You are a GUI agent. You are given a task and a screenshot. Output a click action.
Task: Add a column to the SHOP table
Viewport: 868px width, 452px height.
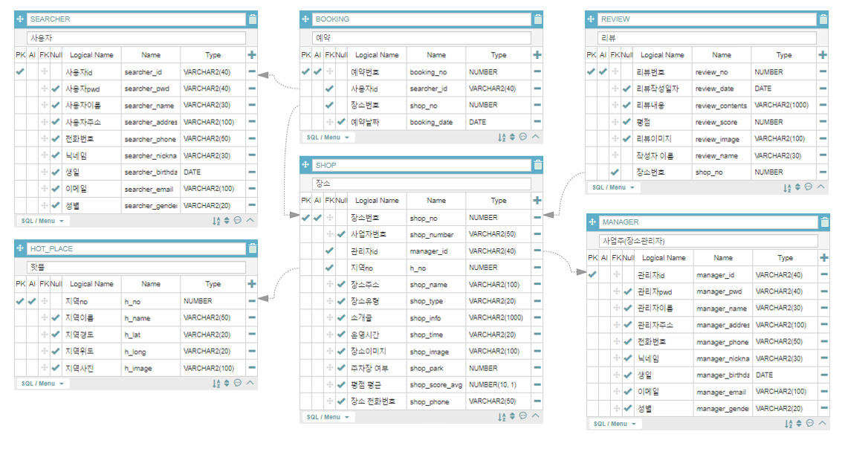(537, 201)
